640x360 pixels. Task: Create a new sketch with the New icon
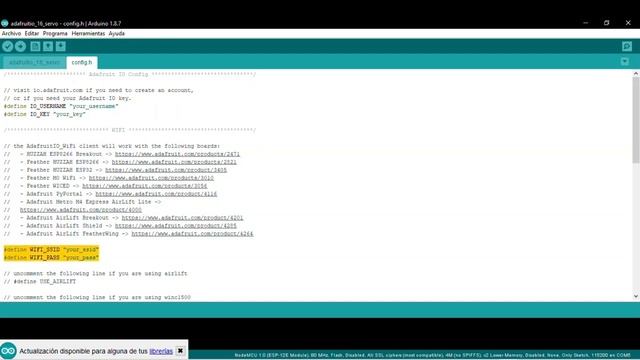(36, 47)
